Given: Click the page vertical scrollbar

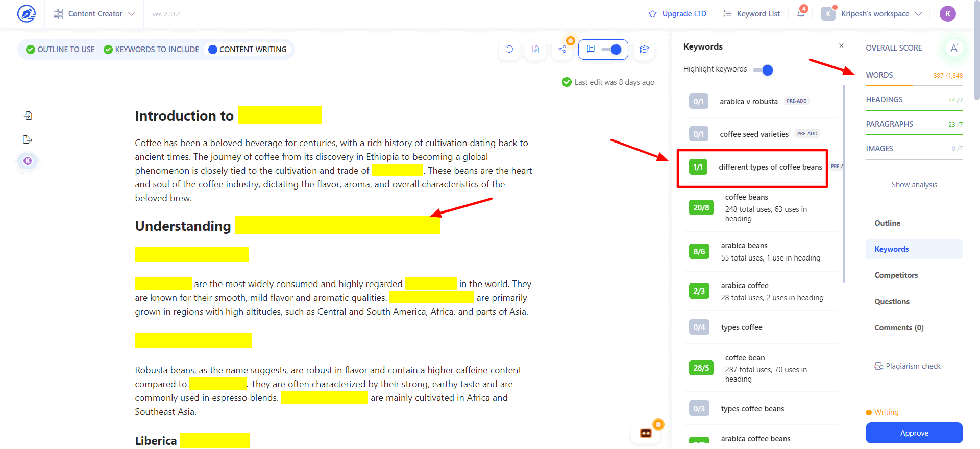Looking at the screenshot, I should click(x=977, y=51).
